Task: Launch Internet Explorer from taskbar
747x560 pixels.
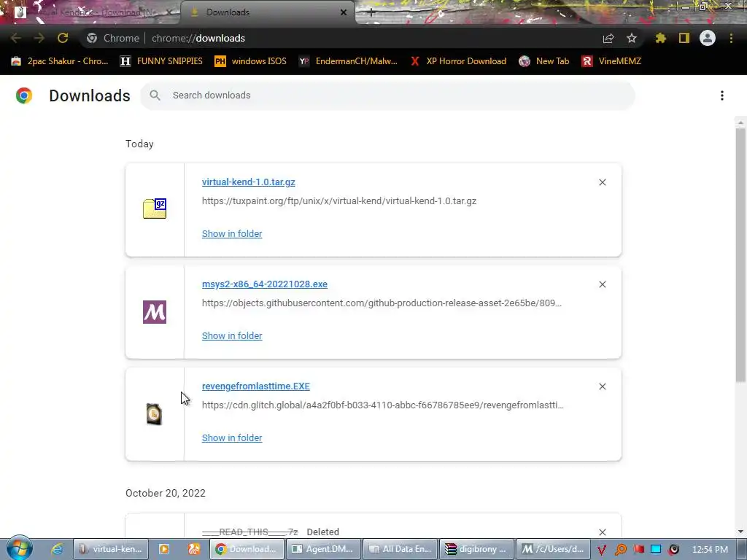Action: tap(57, 549)
